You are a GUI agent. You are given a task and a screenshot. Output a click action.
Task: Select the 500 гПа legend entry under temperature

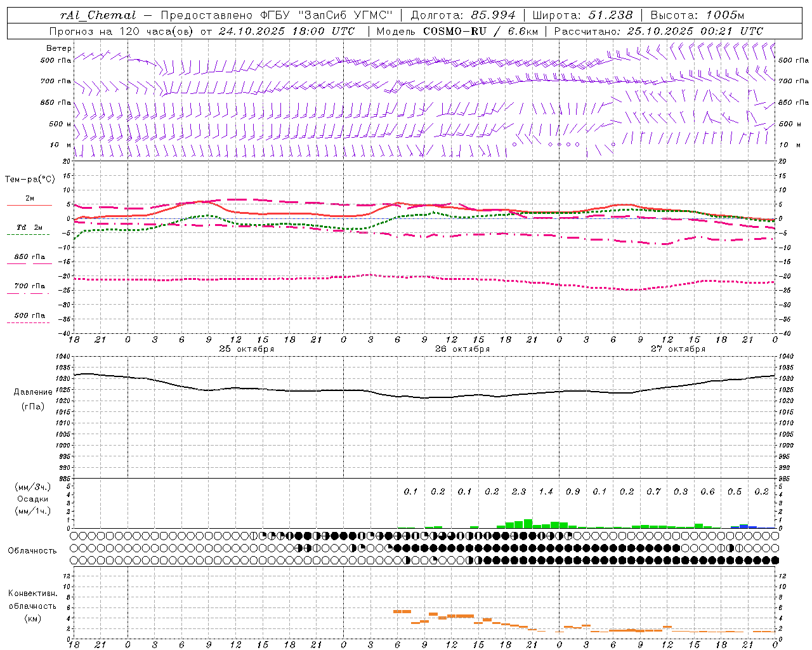[x=30, y=315]
